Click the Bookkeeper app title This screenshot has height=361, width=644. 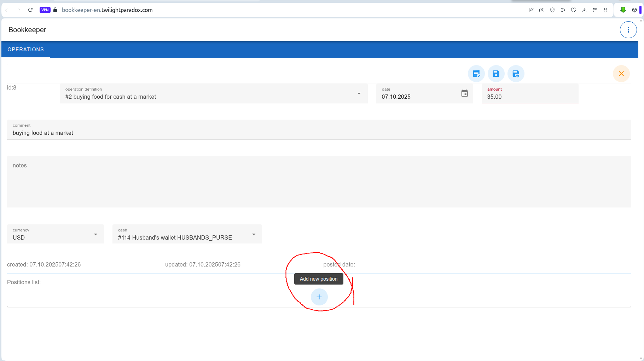click(x=27, y=30)
